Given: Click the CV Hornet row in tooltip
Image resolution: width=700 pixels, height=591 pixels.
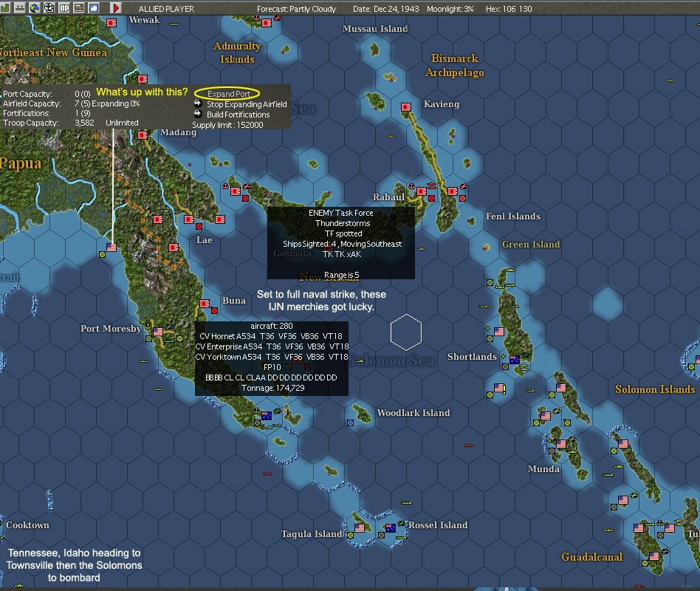Looking at the screenshot, I should 271,336.
